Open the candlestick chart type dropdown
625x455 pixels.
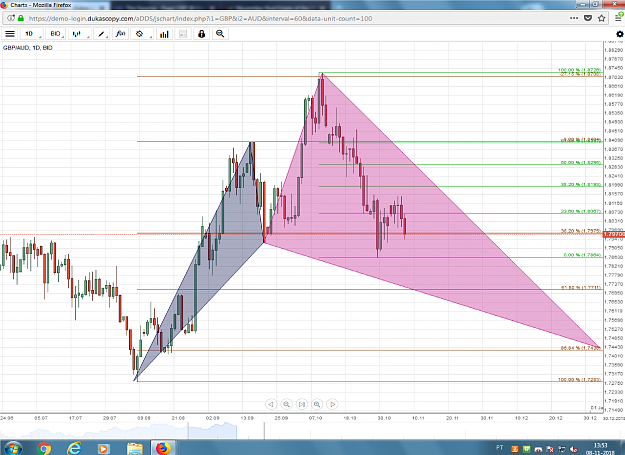tap(79, 34)
